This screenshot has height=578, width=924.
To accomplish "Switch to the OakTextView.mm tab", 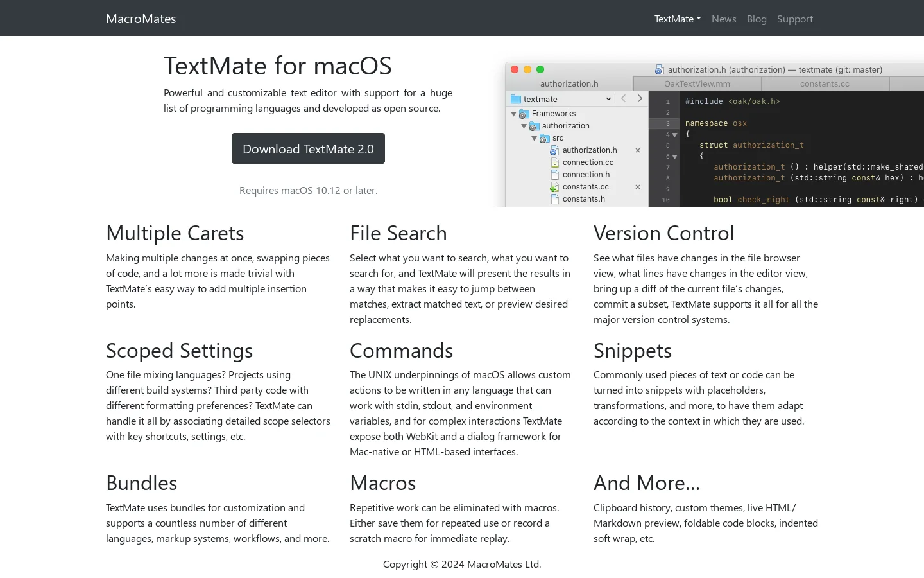I will [x=697, y=83].
